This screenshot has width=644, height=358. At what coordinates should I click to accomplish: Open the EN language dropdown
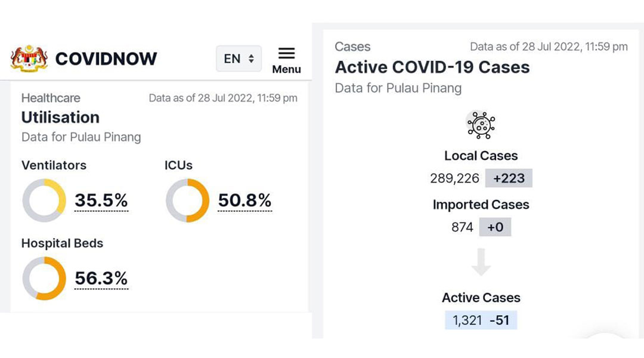(x=239, y=58)
